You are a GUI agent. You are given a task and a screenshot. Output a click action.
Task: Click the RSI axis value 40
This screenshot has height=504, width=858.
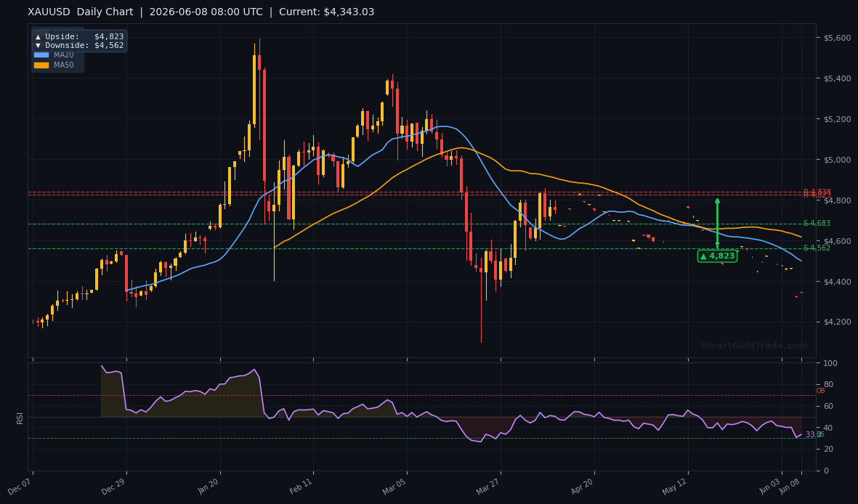(828, 428)
